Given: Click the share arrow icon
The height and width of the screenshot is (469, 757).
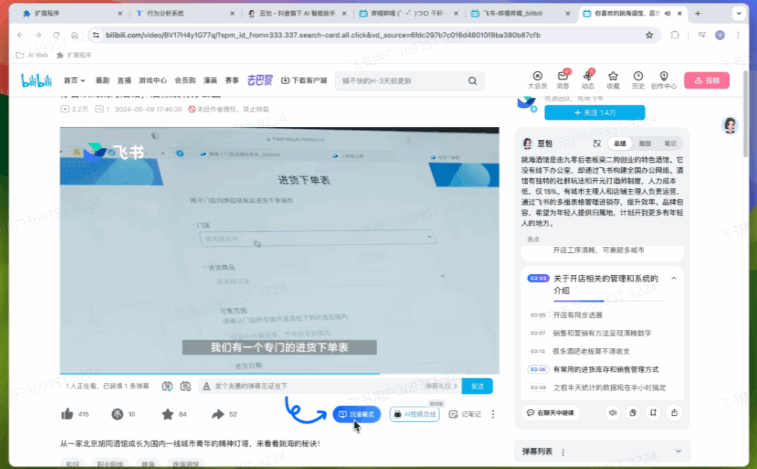Looking at the screenshot, I should pos(217,414).
